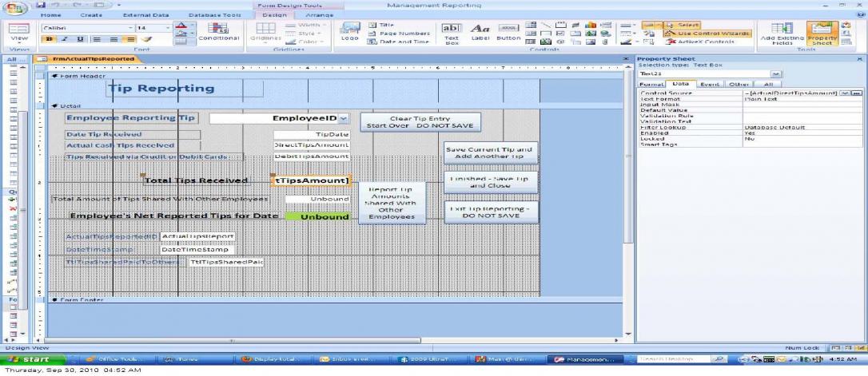Choose the Toggle Button control icon
Viewport: 868px width, 376px height.
pyautogui.click(x=575, y=25)
